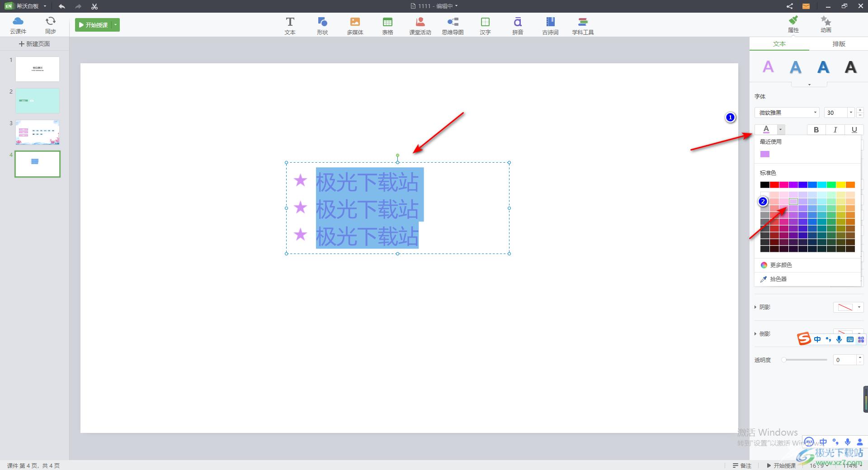Image resolution: width=868 pixels, height=470 pixels.
Task: Select the black standard color swatch
Action: 764,185
